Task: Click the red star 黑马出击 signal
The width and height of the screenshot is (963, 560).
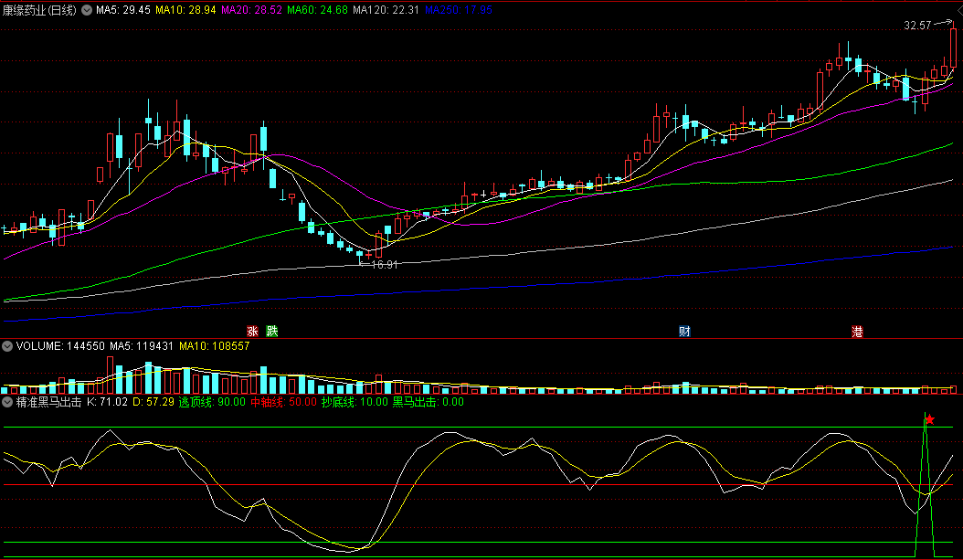Action: pyautogui.click(x=930, y=419)
